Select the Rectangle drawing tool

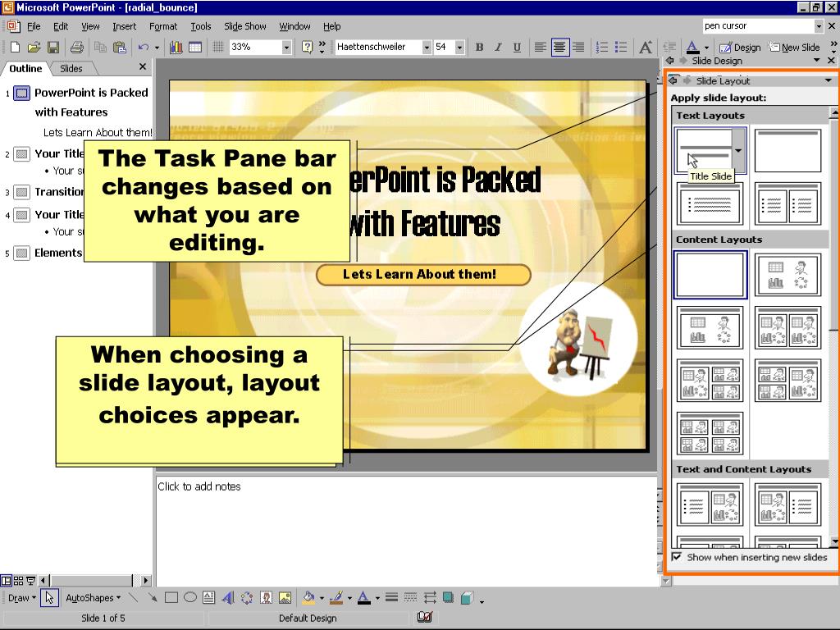point(171,597)
